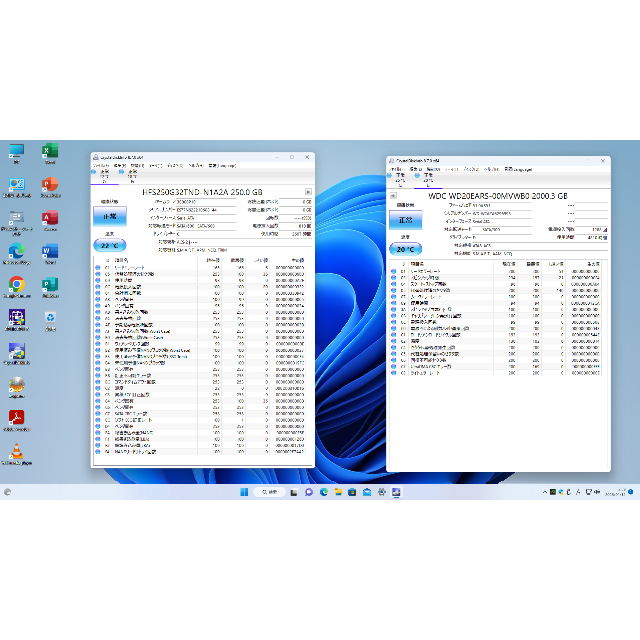640x640 pixels.
Task: Launch PowerPoint from the desktop
Action: click(x=50, y=187)
